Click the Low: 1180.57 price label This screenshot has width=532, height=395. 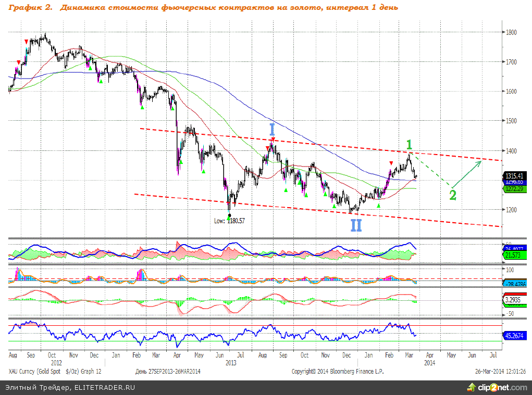tap(229, 221)
